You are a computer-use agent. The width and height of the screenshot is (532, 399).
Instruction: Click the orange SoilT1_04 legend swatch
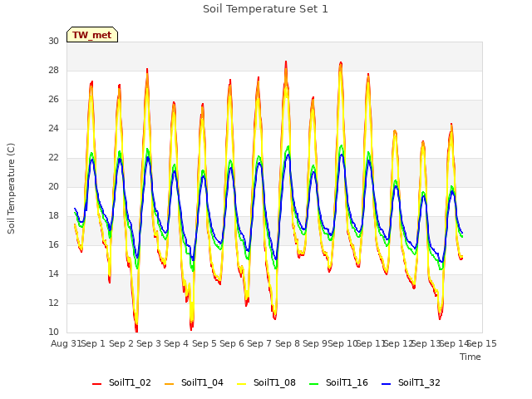coord(169,384)
